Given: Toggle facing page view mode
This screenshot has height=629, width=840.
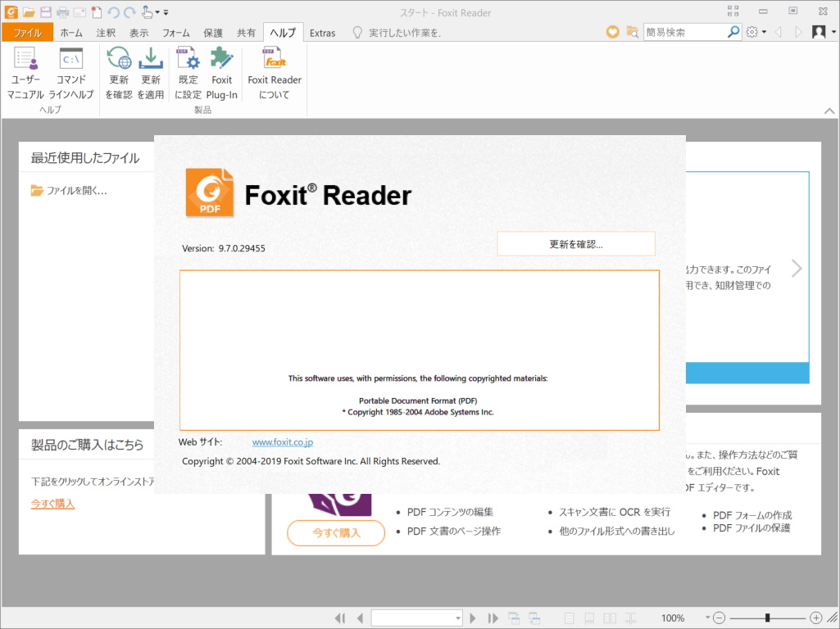Looking at the screenshot, I should point(610,618).
